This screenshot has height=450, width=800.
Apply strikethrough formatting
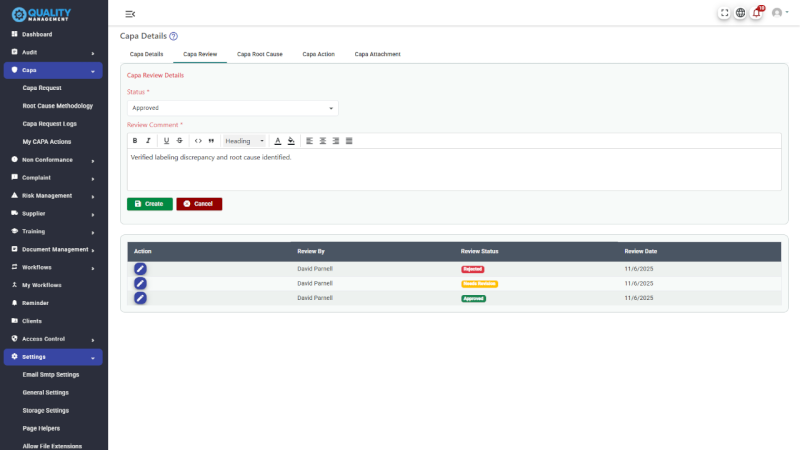point(180,141)
